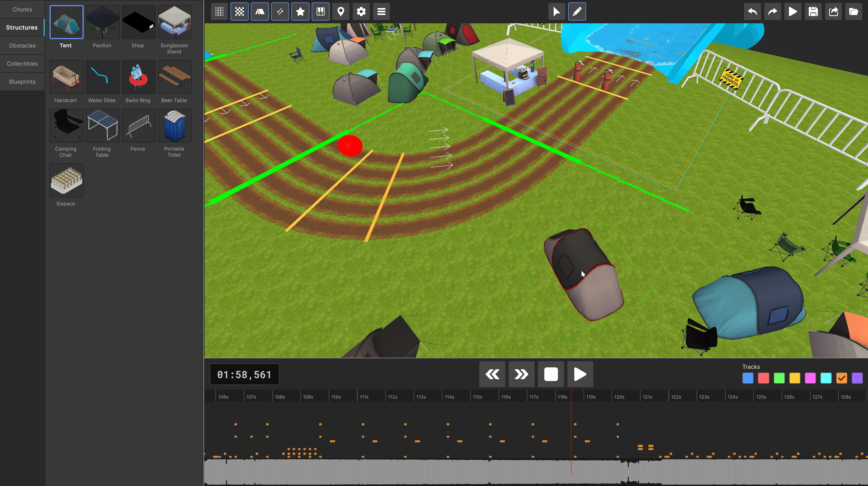
Task: Select the Structures tab
Action: (22, 28)
